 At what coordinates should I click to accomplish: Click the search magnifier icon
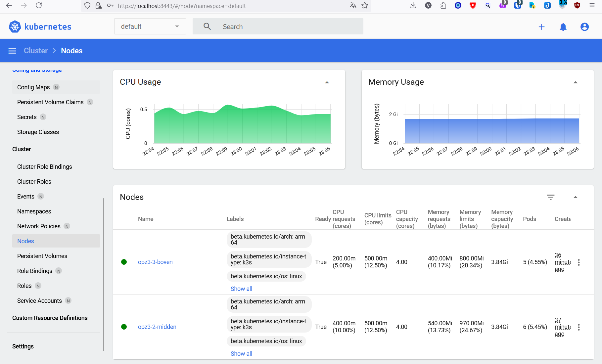207,26
